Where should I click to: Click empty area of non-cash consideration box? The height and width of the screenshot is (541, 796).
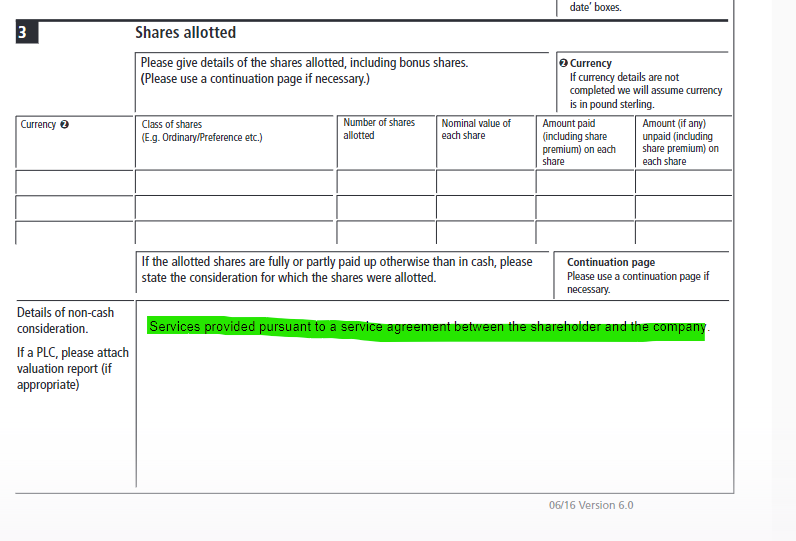pos(430,420)
